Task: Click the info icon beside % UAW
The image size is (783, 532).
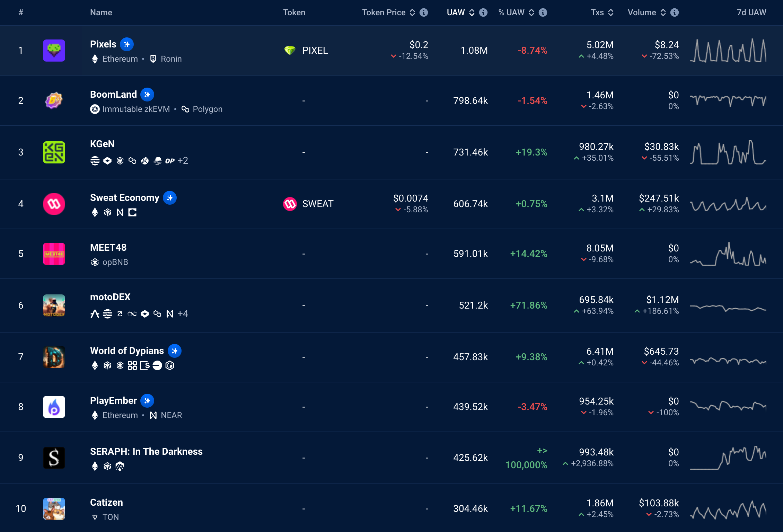Action: pyautogui.click(x=543, y=12)
